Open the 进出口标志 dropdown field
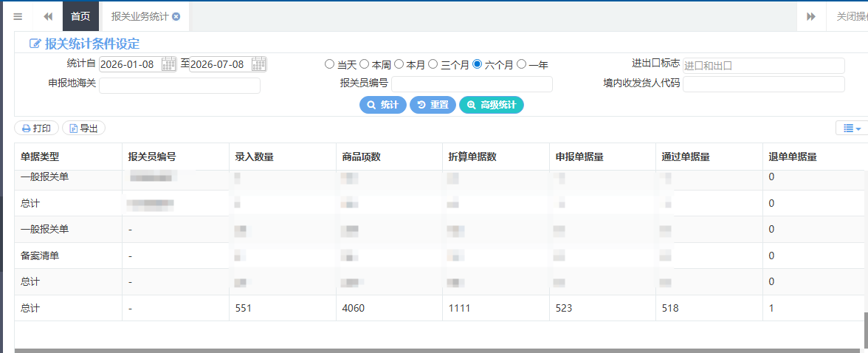868x353 pixels. pos(764,66)
